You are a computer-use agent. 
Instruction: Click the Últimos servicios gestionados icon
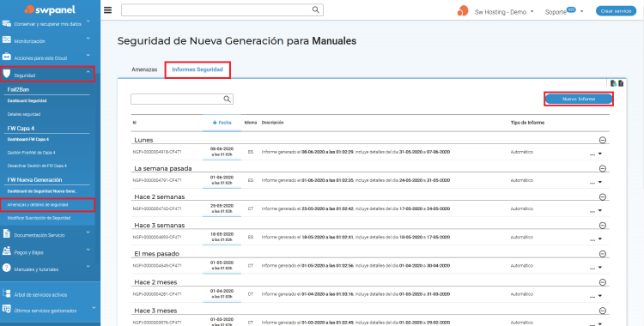coord(7,308)
